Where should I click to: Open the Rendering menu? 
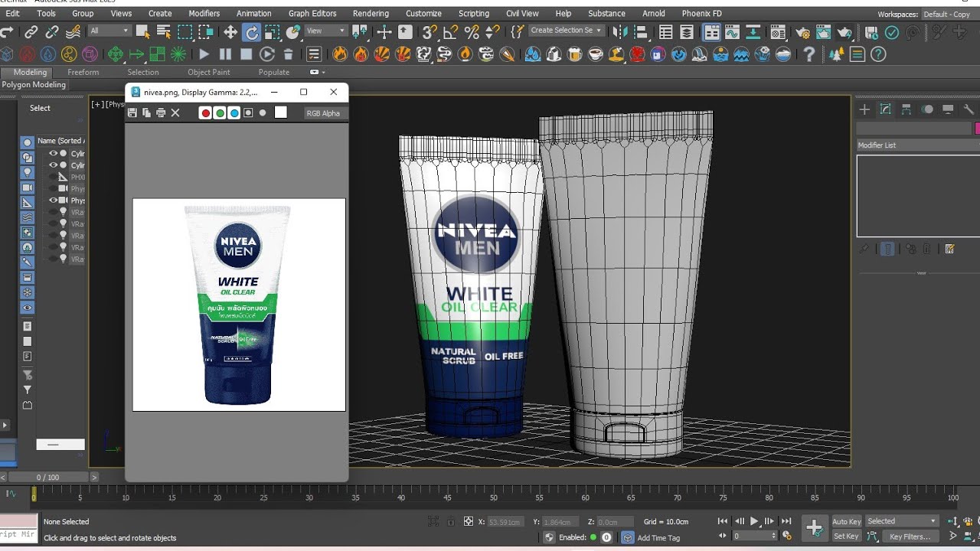click(x=371, y=14)
